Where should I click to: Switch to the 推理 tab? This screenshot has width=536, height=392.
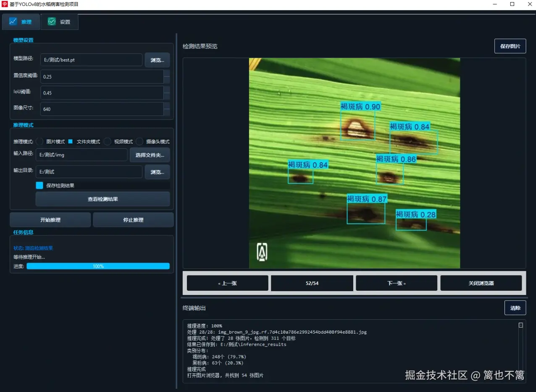[x=21, y=22]
